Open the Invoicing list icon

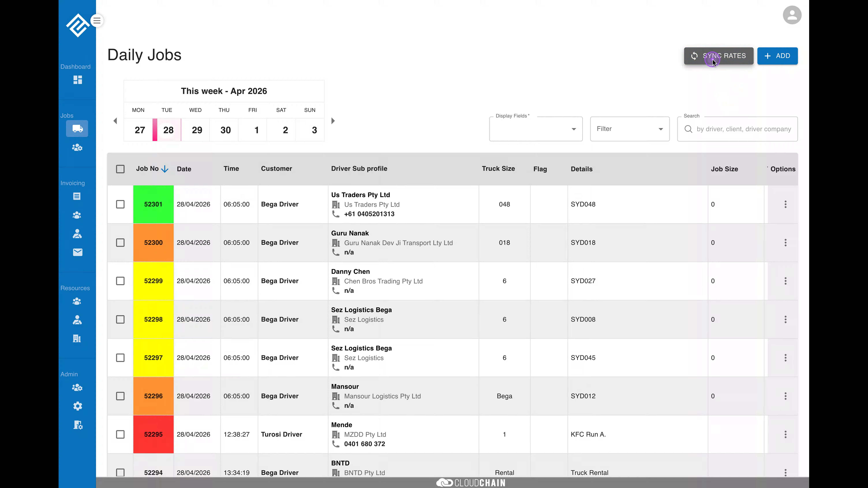[x=77, y=196]
